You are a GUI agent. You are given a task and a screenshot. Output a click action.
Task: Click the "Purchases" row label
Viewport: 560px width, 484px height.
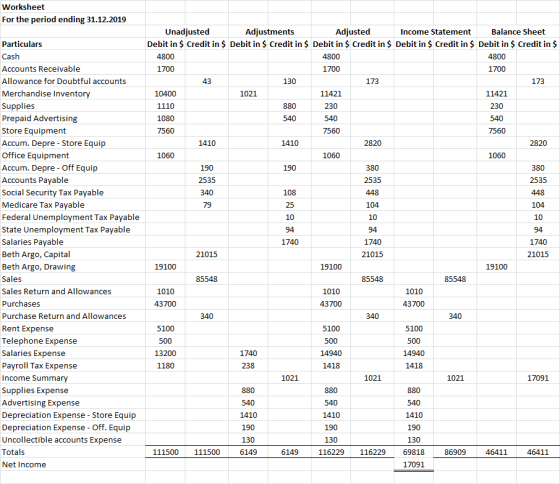coord(21,304)
